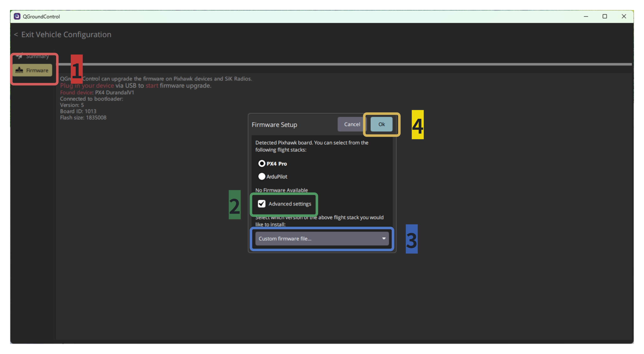Maximize the QGroundControl window

[x=605, y=16]
